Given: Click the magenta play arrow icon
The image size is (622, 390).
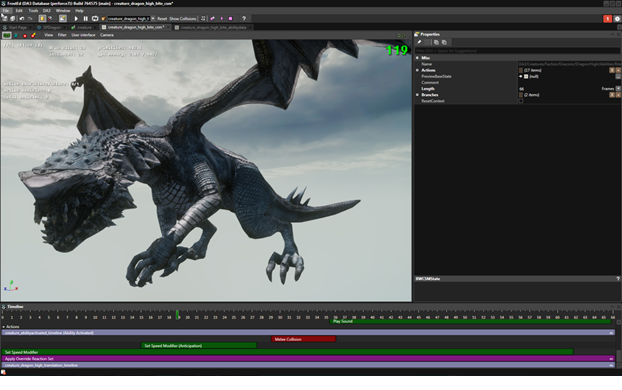Looking at the screenshot, I should (x=222, y=19).
